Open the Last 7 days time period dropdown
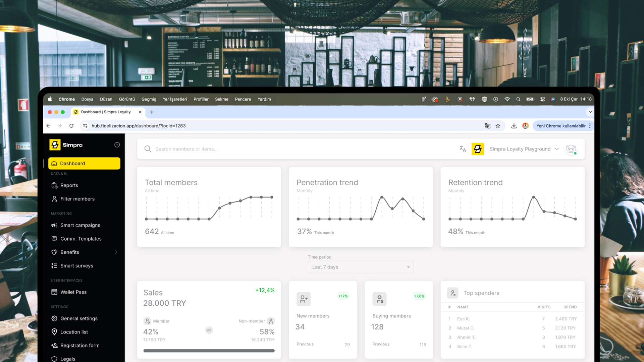This screenshot has width=644, height=362. coord(361,267)
